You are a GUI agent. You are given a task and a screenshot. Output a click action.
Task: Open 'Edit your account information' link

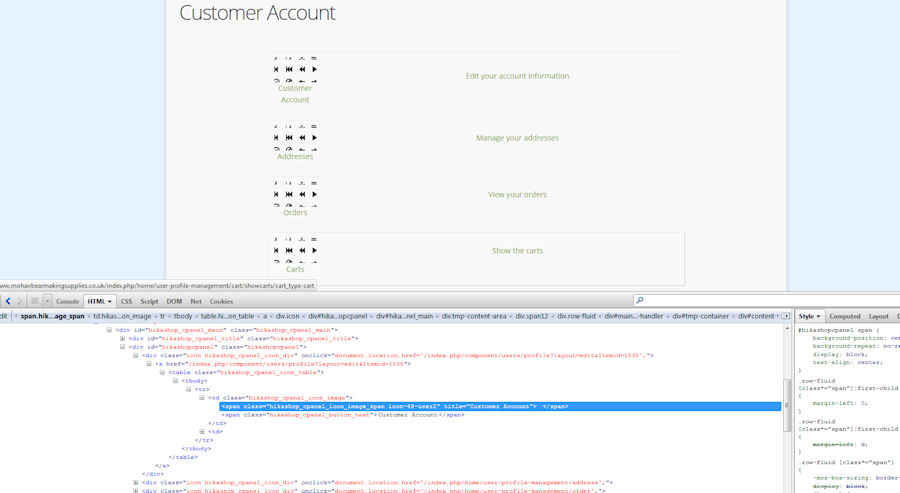[517, 76]
